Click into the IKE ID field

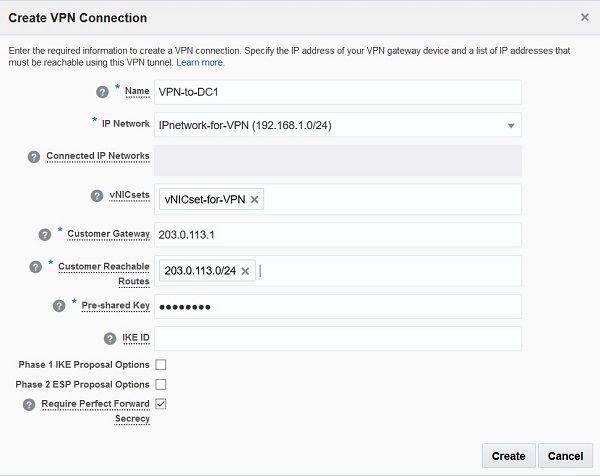point(338,339)
